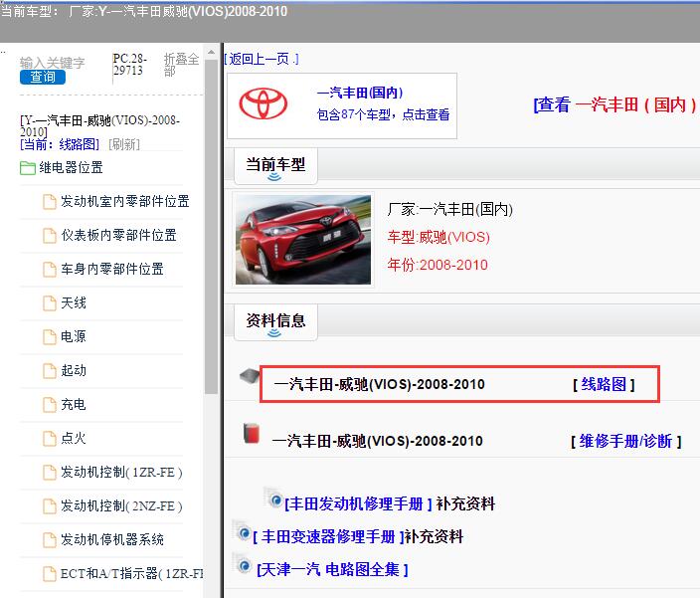Select the 充电 tree entry
Image resolution: width=700 pixels, height=598 pixels.
[x=74, y=404]
